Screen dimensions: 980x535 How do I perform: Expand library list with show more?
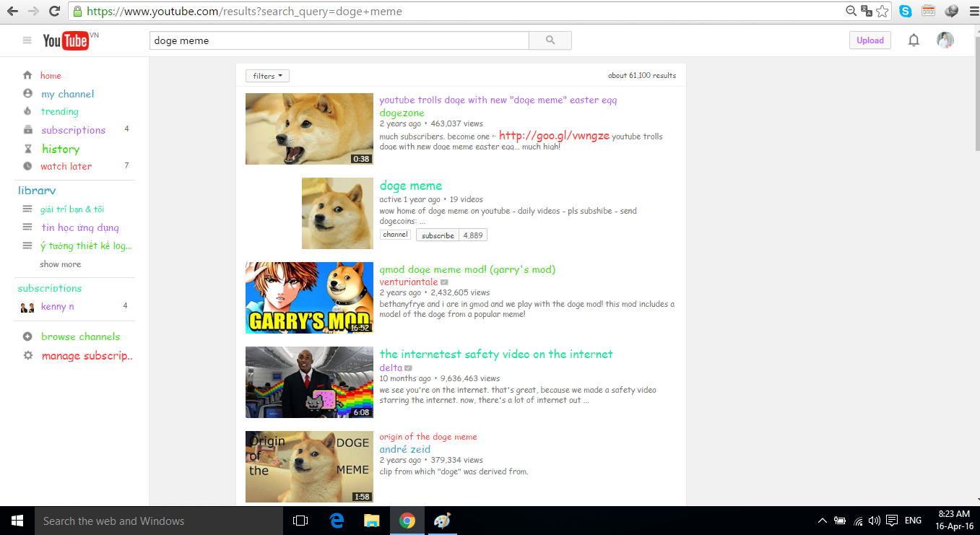[x=60, y=264]
